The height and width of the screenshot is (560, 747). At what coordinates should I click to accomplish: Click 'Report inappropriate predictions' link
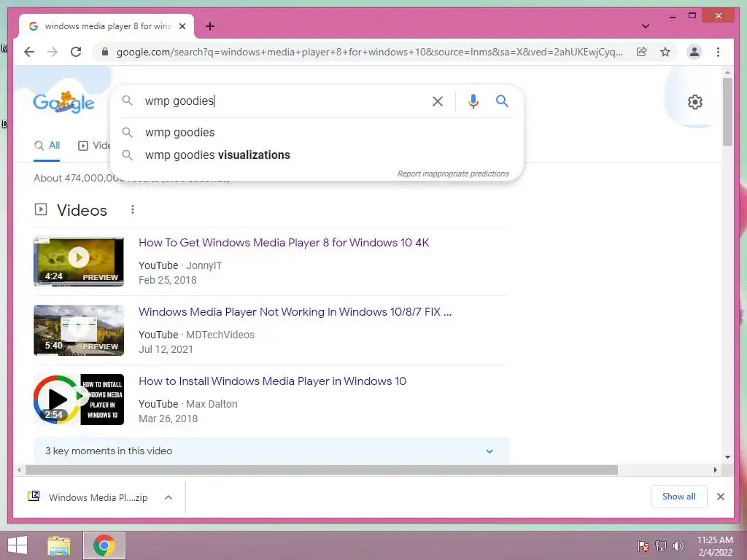tap(453, 174)
